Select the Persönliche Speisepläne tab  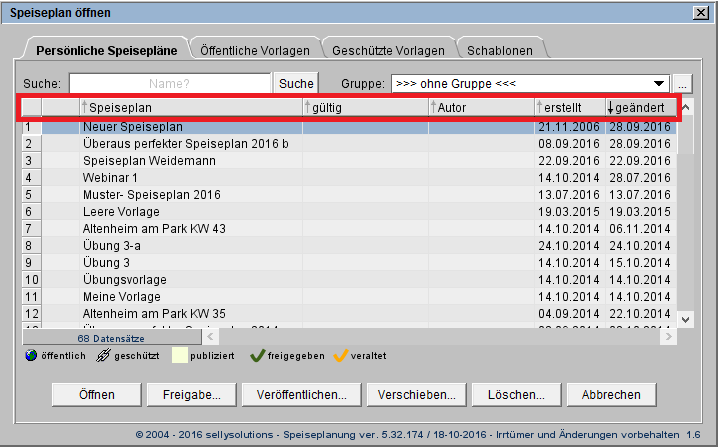tap(107, 49)
